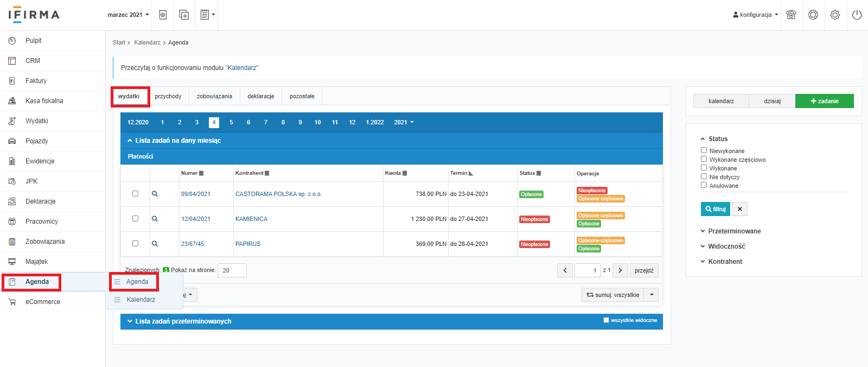Toggle wszystkie widoczne checkbox
868x367 pixels.
pyautogui.click(x=606, y=320)
